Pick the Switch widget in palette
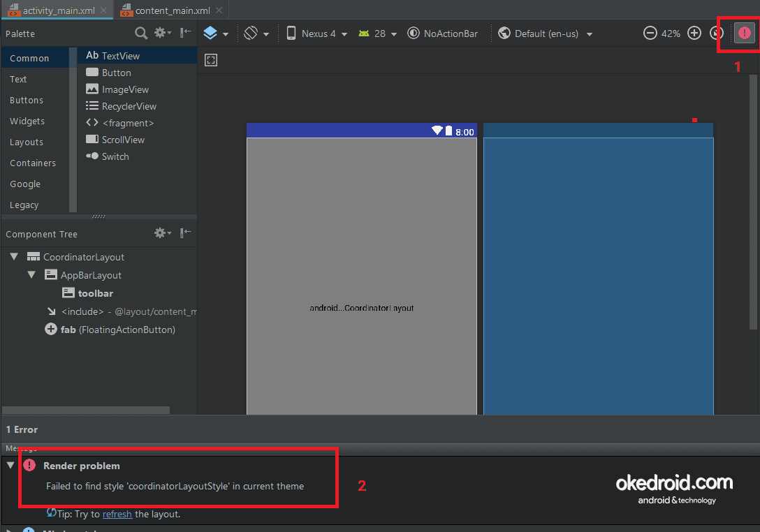The image size is (760, 532). pos(137,156)
